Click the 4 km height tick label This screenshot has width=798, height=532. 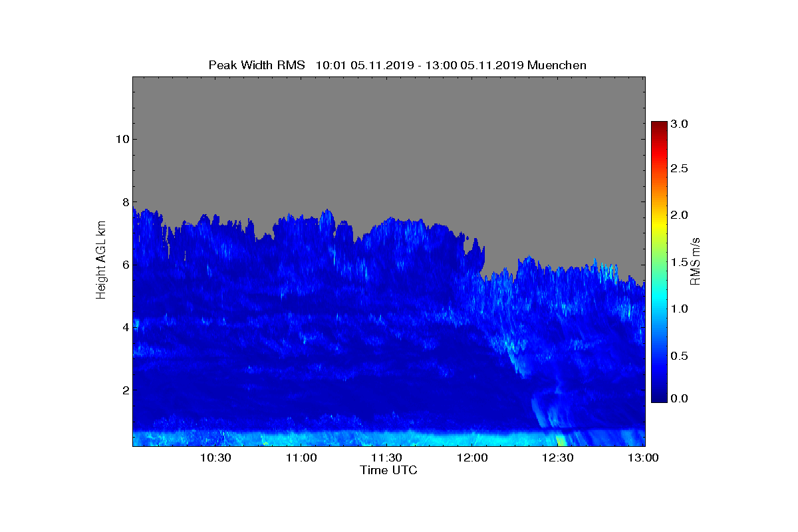coord(124,327)
